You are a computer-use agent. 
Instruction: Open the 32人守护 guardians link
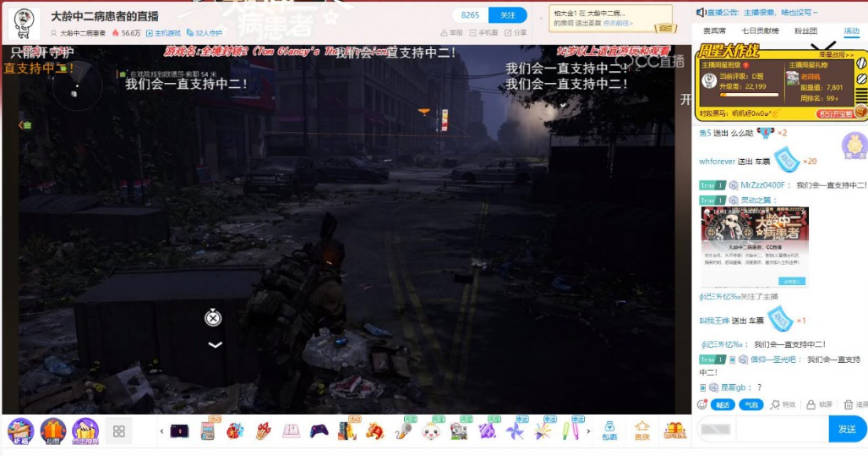click(x=205, y=33)
